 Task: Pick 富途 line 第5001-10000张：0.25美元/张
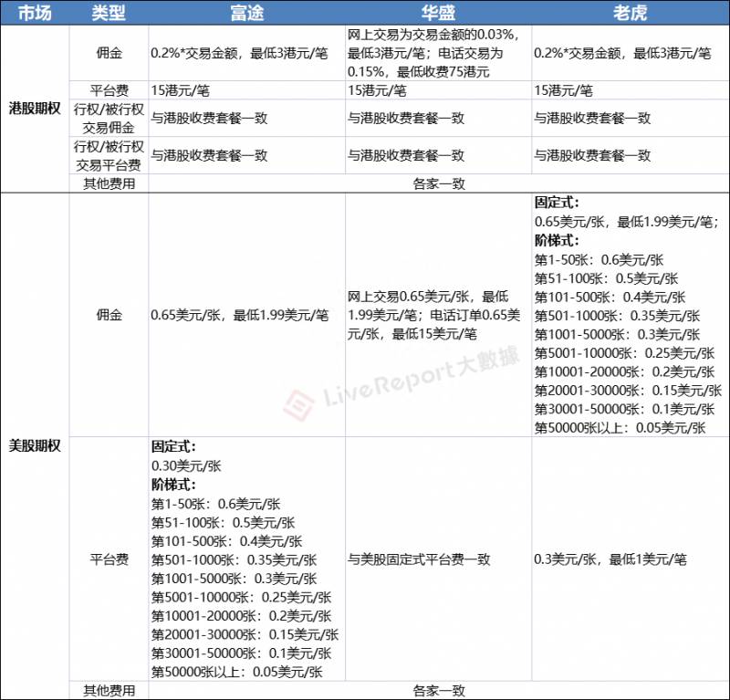pyautogui.click(x=241, y=597)
